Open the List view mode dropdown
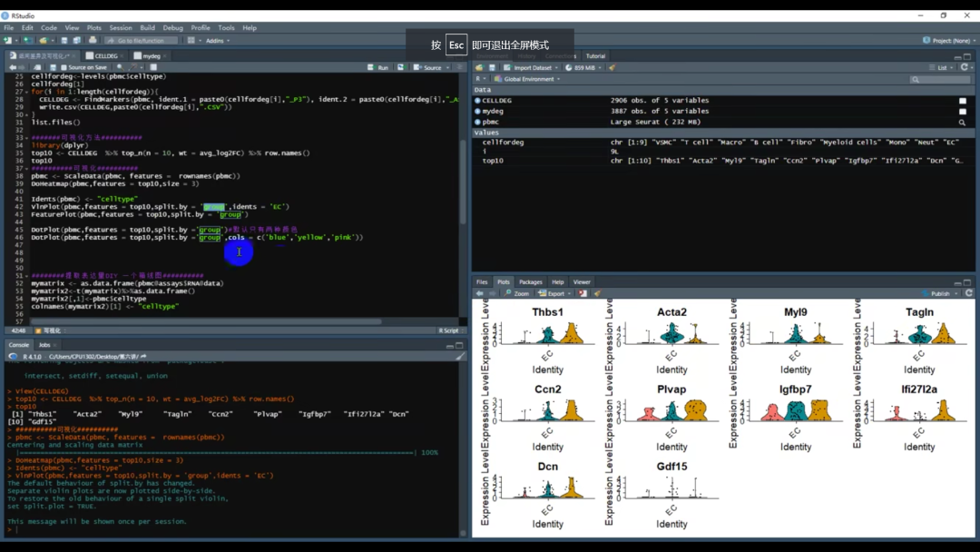This screenshot has width=980, height=552. pos(941,67)
